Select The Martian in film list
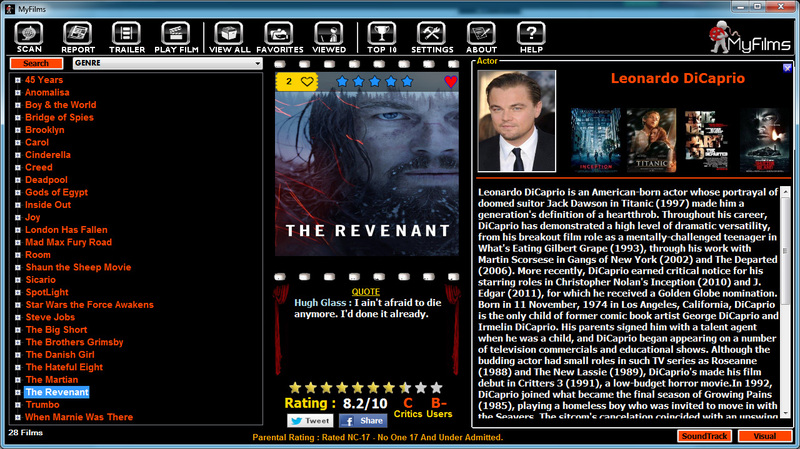 [53, 380]
